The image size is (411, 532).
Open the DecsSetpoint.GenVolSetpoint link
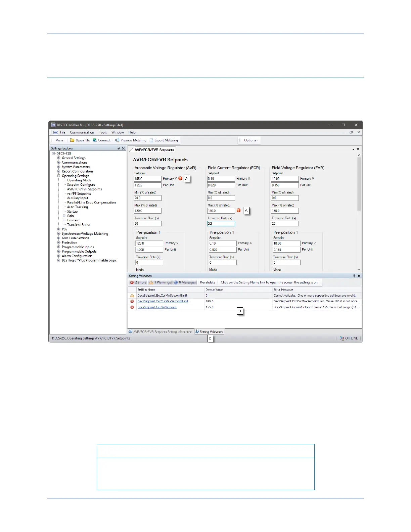click(157, 307)
